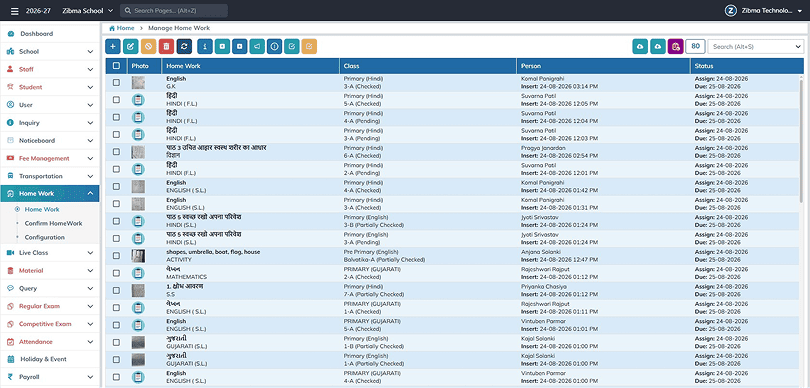Viewport: 810px width, 388px height.
Task: Expand the Live Class sidebar chevron
Action: click(90, 253)
